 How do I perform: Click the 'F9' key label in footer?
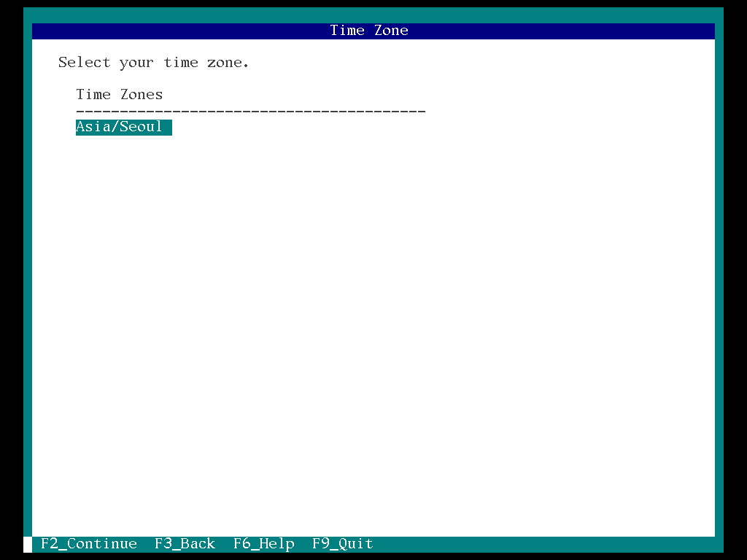pyautogui.click(x=321, y=544)
